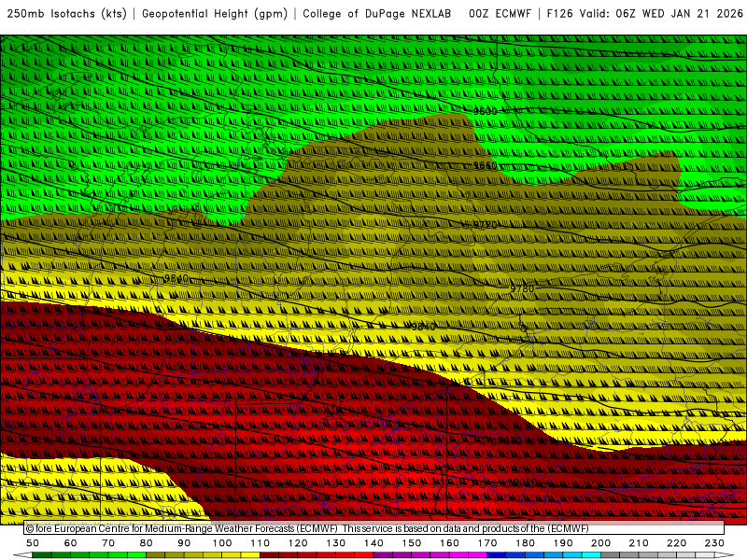Viewport: 747px width, 560px height.
Task: Click the 110 tick label on color scale
Action: click(261, 543)
